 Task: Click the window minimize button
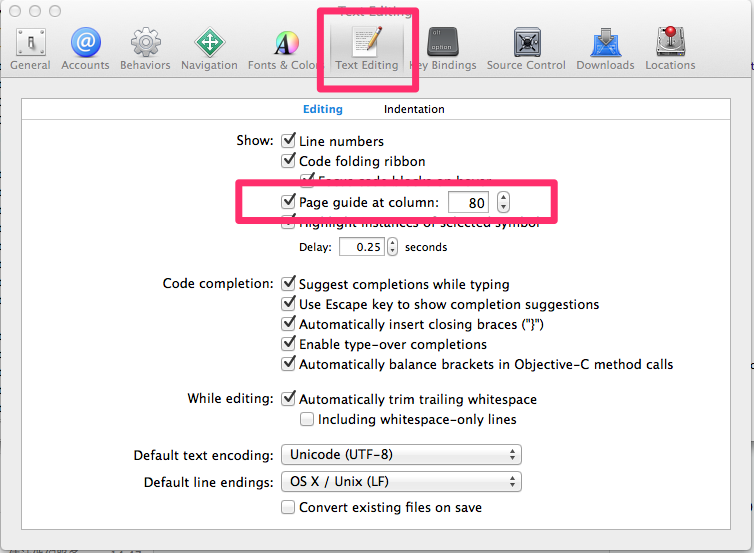tap(35, 11)
